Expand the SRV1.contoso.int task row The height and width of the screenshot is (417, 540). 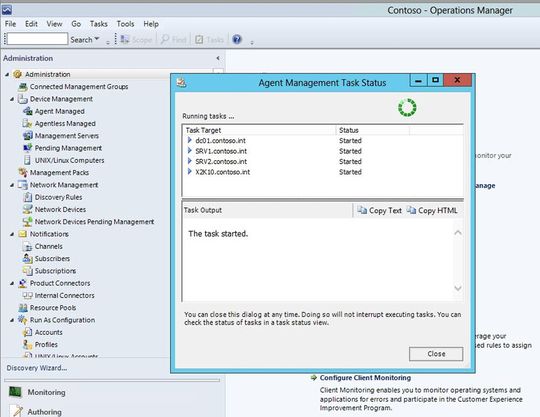point(189,150)
